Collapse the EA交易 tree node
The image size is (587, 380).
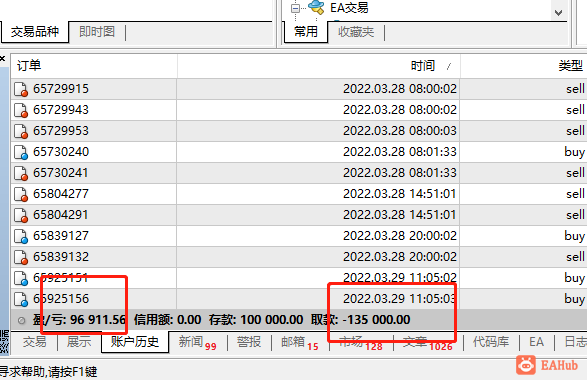(295, 8)
